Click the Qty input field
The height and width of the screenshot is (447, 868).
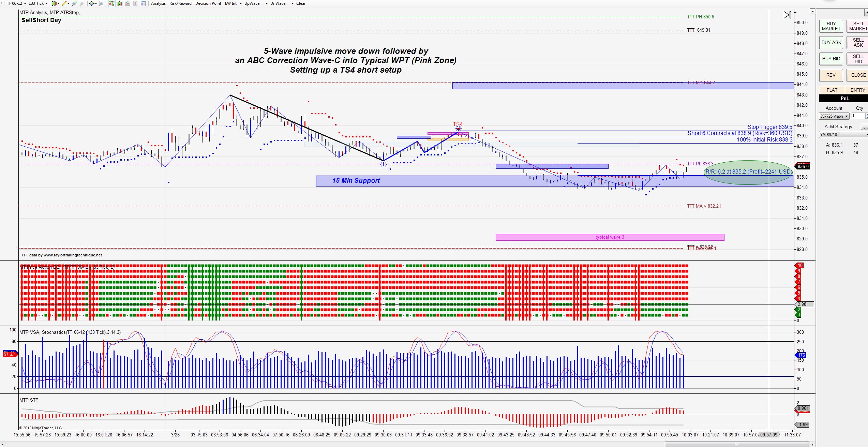click(x=858, y=116)
